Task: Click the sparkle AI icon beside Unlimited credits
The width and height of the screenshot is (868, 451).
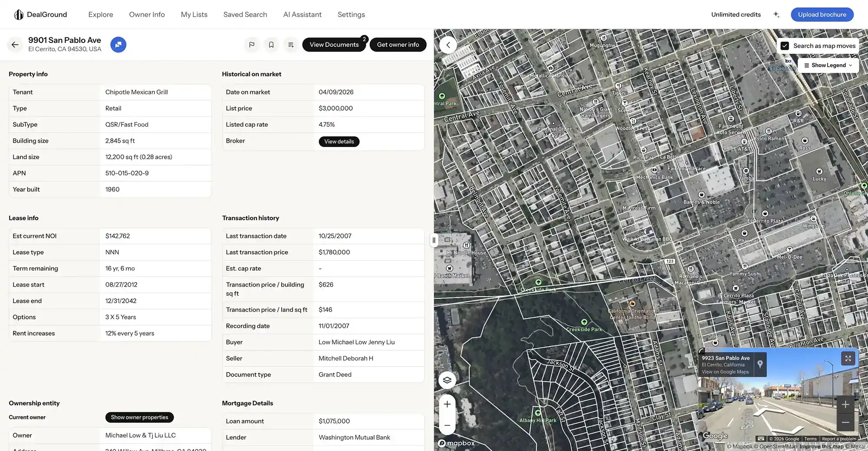Action: (x=776, y=14)
